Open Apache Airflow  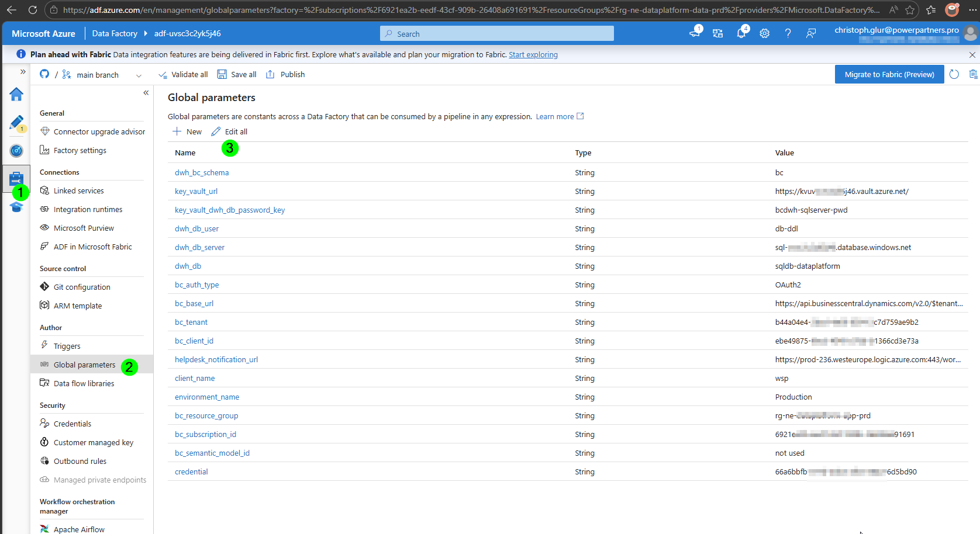[x=72, y=529]
